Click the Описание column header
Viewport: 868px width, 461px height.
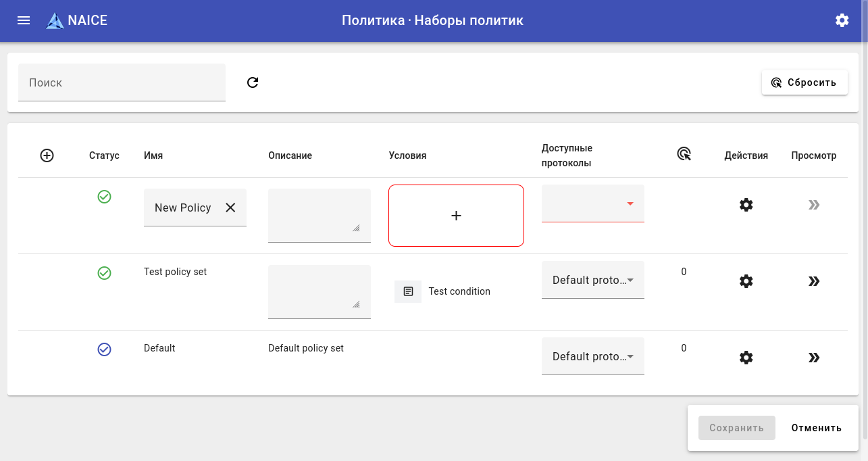(290, 155)
